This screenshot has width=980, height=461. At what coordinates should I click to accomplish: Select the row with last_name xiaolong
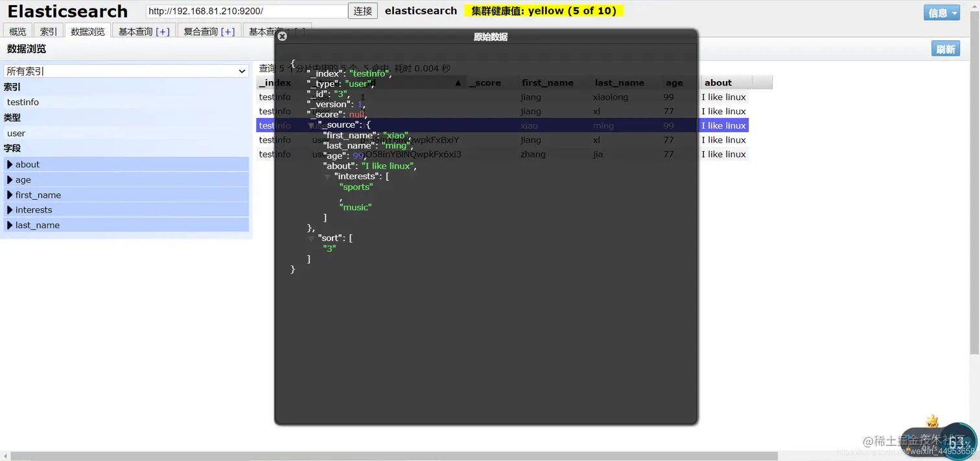502,97
